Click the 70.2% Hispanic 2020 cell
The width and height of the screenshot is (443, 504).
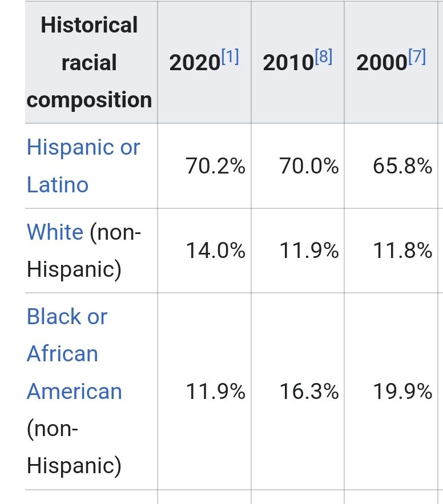pyautogui.click(x=215, y=166)
